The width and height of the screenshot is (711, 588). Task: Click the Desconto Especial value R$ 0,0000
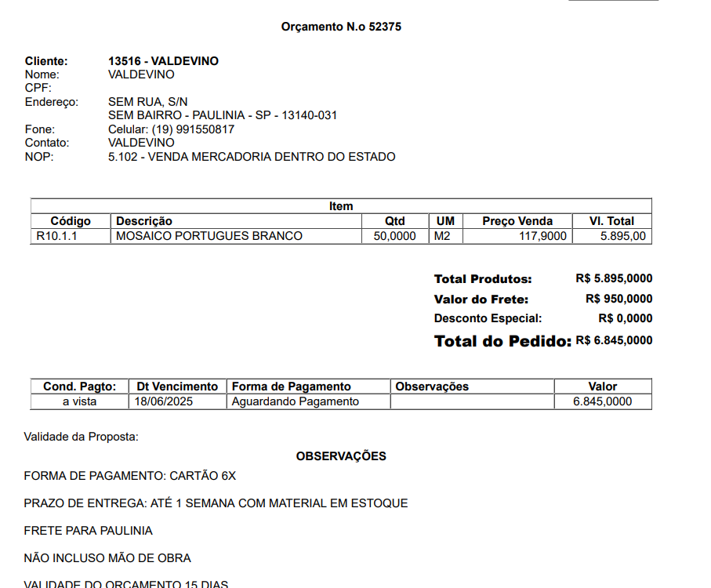pos(625,318)
